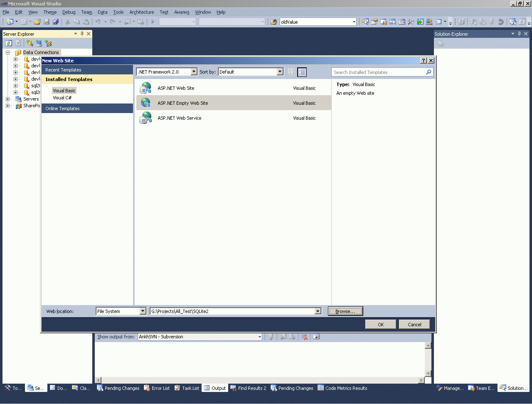This screenshot has height=404, width=532.
Task: Click the Redo arrow icon
Action: (113, 22)
